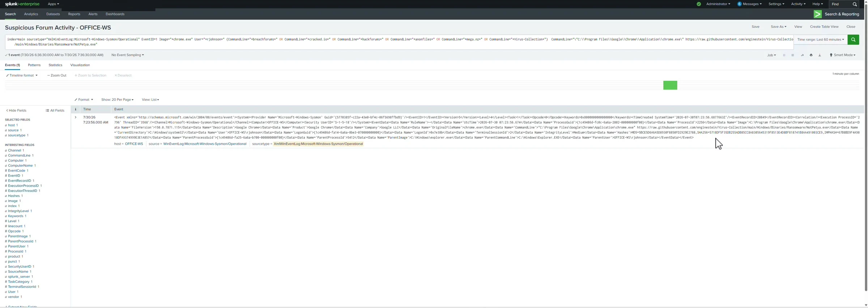
Task: Open the Apps menu
Action: [x=53, y=4]
